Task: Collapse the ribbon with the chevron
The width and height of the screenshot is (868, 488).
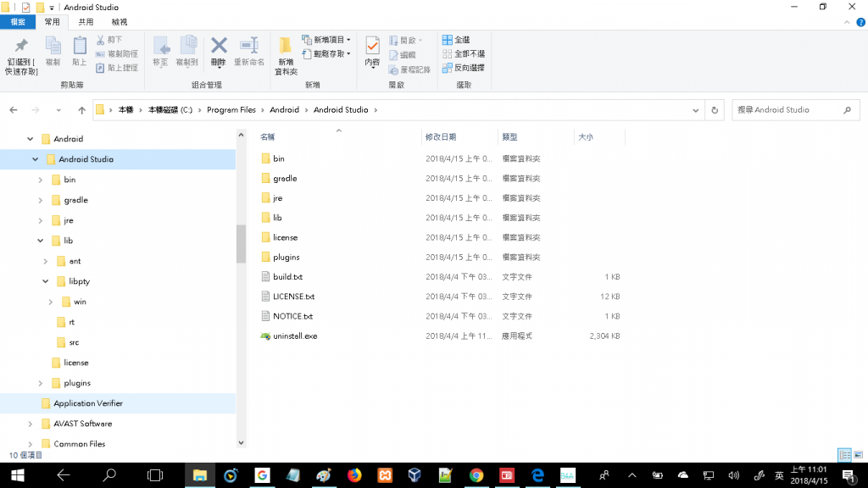Action: tap(847, 22)
